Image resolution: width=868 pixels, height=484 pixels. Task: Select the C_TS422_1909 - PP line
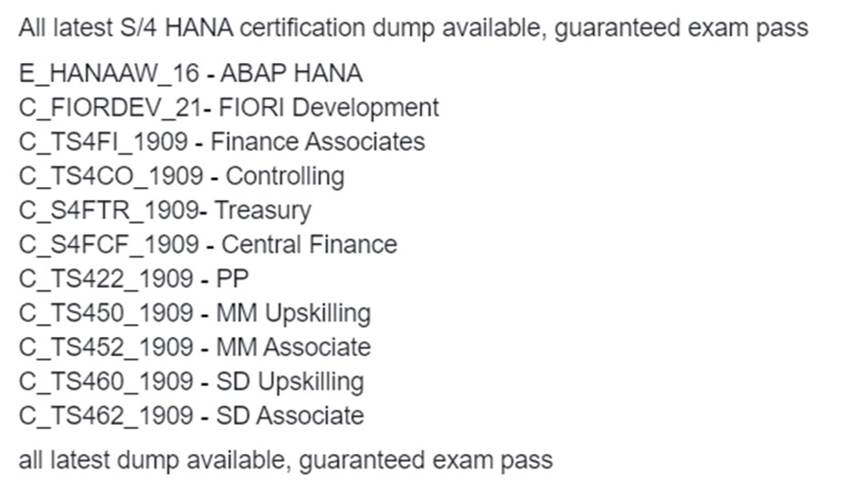point(134,279)
